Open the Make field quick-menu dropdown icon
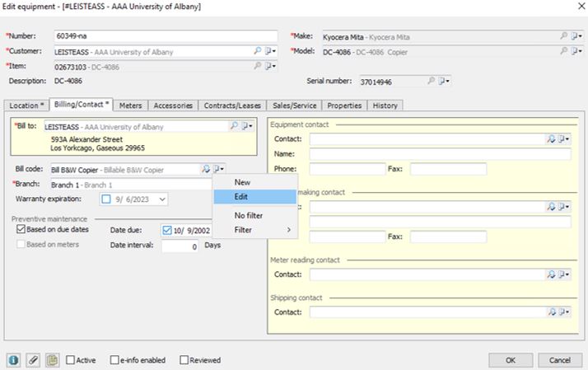Viewport: 588px width, 370px height. point(576,35)
